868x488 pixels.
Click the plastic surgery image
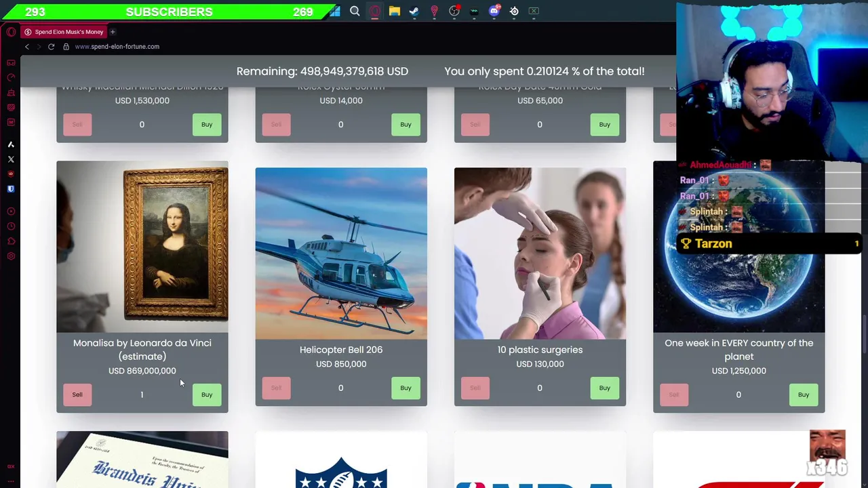point(540,253)
